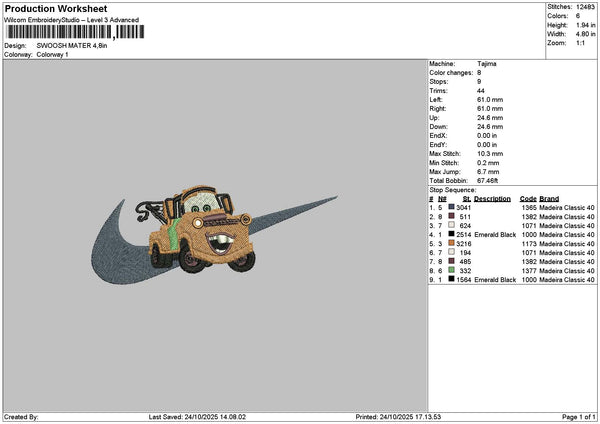600x424 pixels.
Task: Click 'Wilcom EmbroideryStudio – Level 3 Advanced' text
Action: (x=71, y=20)
